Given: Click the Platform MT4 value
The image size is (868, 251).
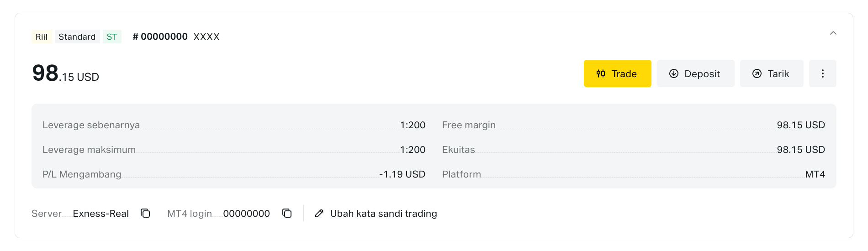Looking at the screenshot, I should pyautogui.click(x=815, y=174).
